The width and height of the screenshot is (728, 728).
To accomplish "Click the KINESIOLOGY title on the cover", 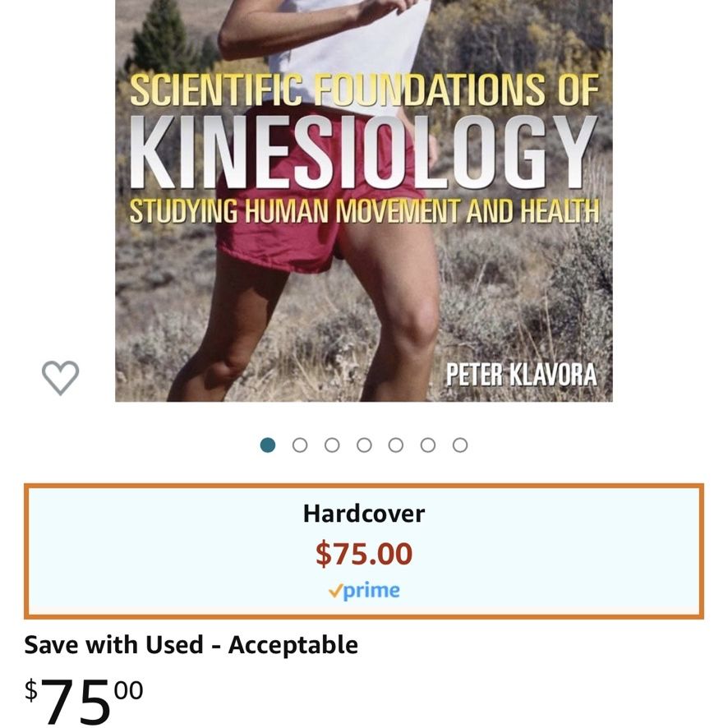I will click(363, 153).
